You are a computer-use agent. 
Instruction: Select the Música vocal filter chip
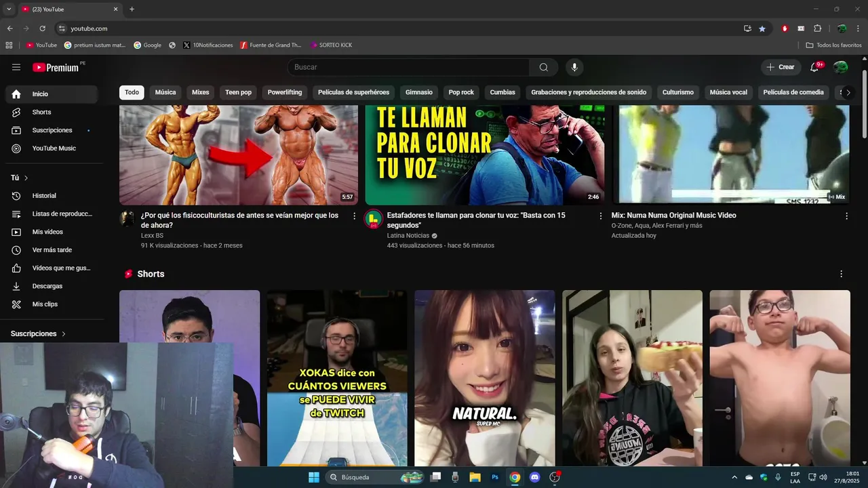pyautogui.click(x=728, y=92)
